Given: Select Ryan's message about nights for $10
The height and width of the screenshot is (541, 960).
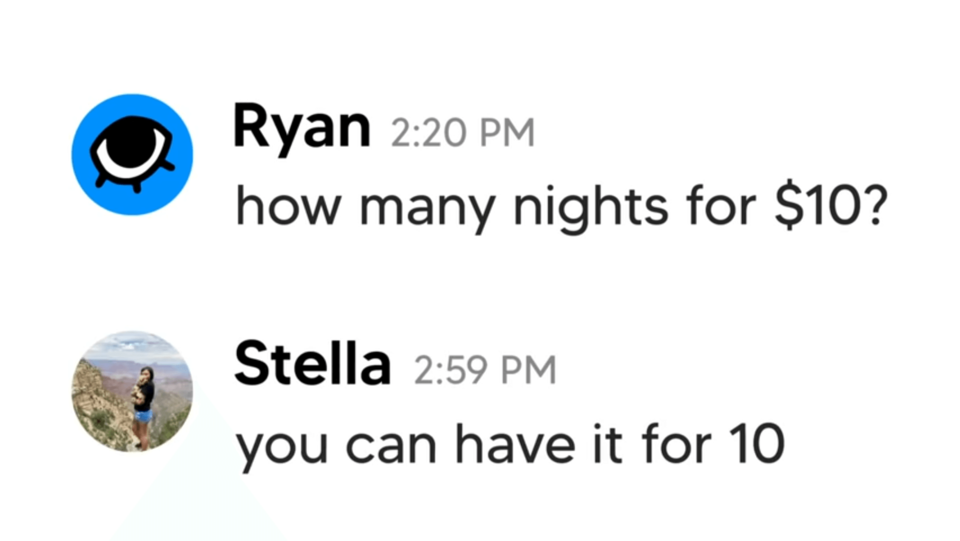Looking at the screenshot, I should (x=561, y=207).
